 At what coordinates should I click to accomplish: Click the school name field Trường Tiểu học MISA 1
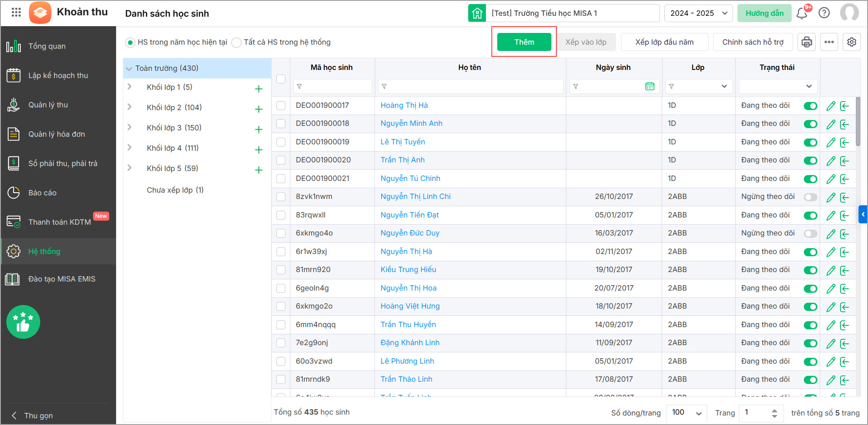point(573,13)
